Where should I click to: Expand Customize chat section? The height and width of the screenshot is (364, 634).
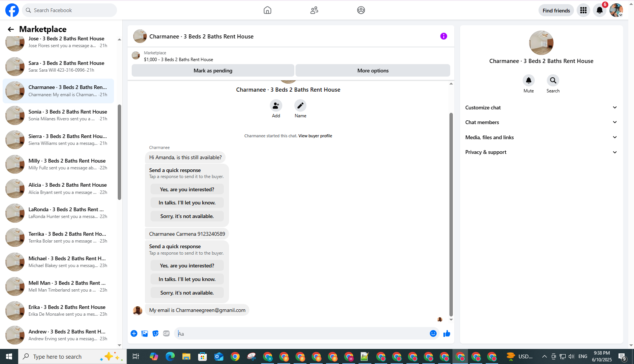(x=541, y=108)
